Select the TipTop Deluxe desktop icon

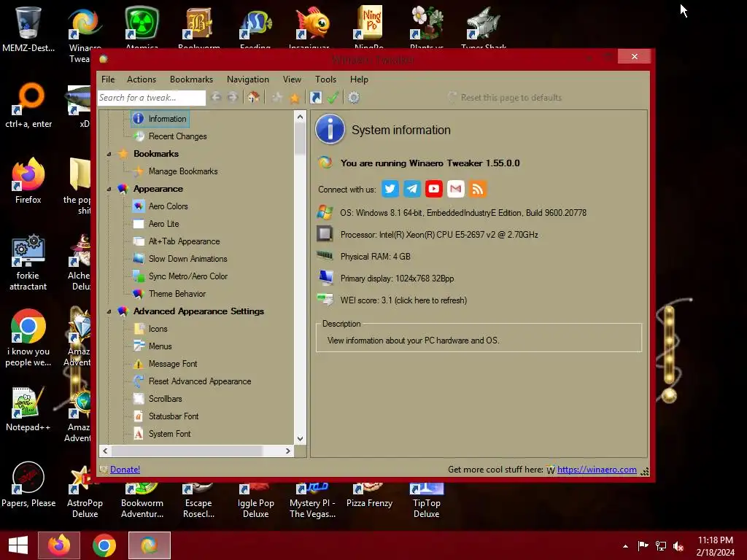coord(426,501)
